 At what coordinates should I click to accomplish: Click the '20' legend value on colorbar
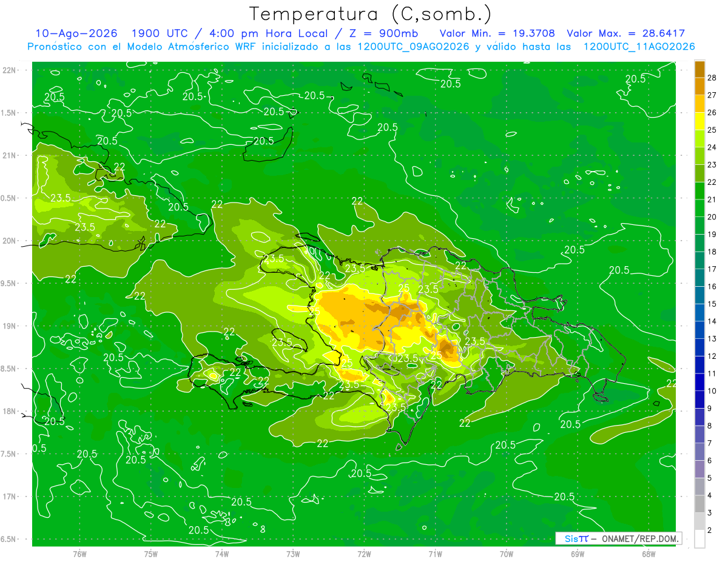pos(712,217)
